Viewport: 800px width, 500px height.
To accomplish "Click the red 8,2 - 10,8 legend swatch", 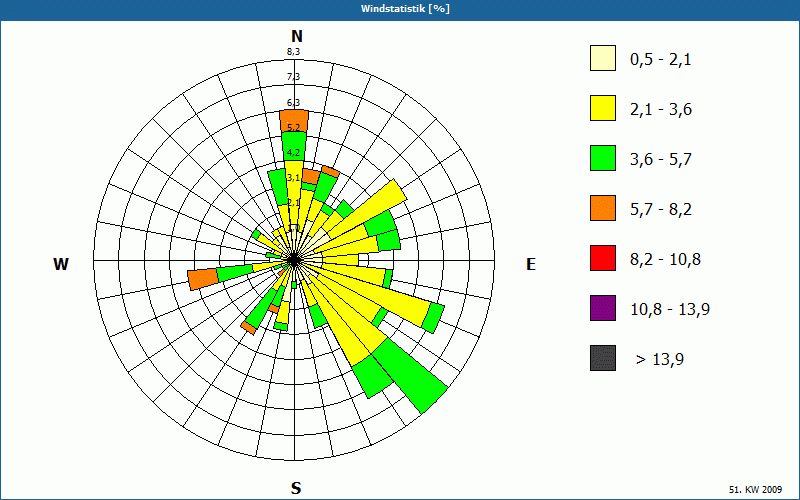I will tap(603, 258).
